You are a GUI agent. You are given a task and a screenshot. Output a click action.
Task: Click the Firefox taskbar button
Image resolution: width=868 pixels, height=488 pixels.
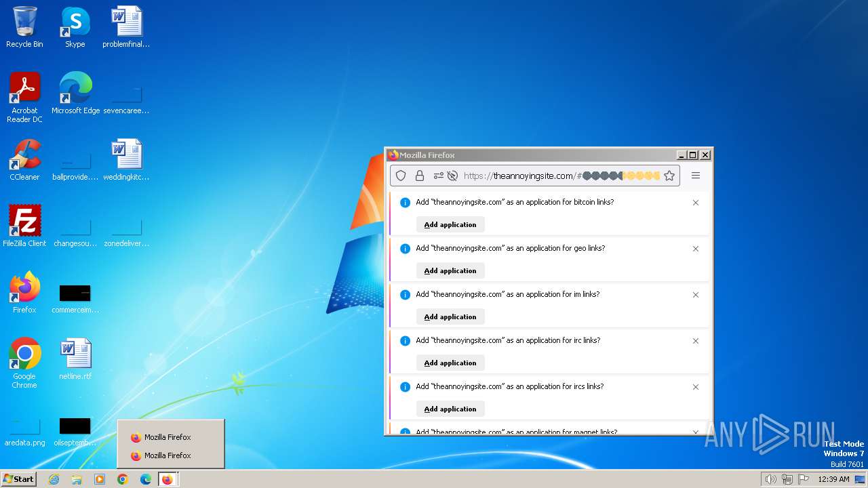[x=167, y=479]
